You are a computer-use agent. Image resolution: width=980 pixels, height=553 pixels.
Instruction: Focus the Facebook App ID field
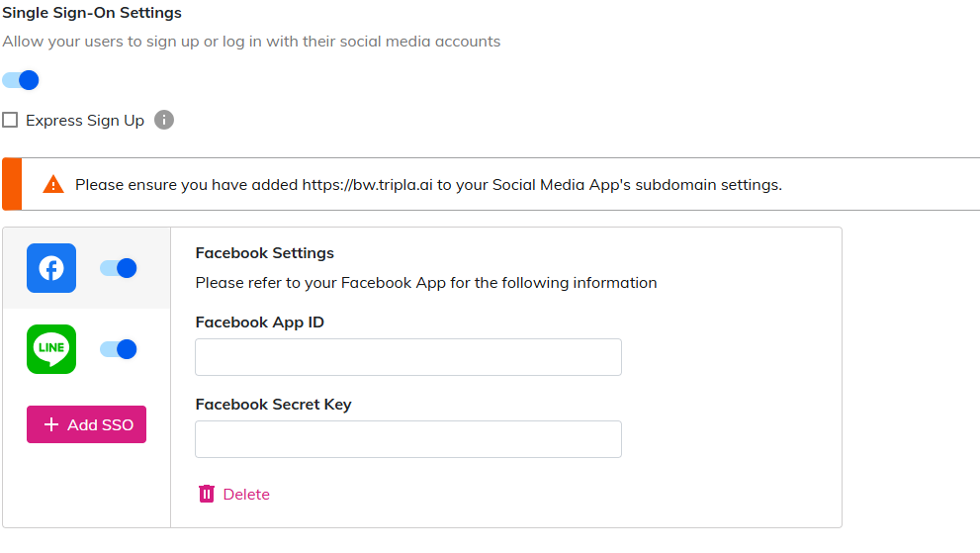(x=407, y=357)
